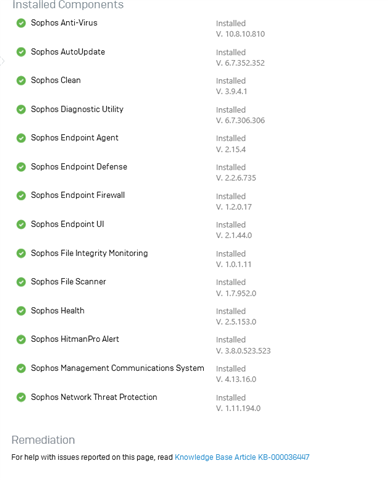Open Knowledge Base Article KB-000036447 link
This screenshot has width=388, height=480.
tap(242, 457)
